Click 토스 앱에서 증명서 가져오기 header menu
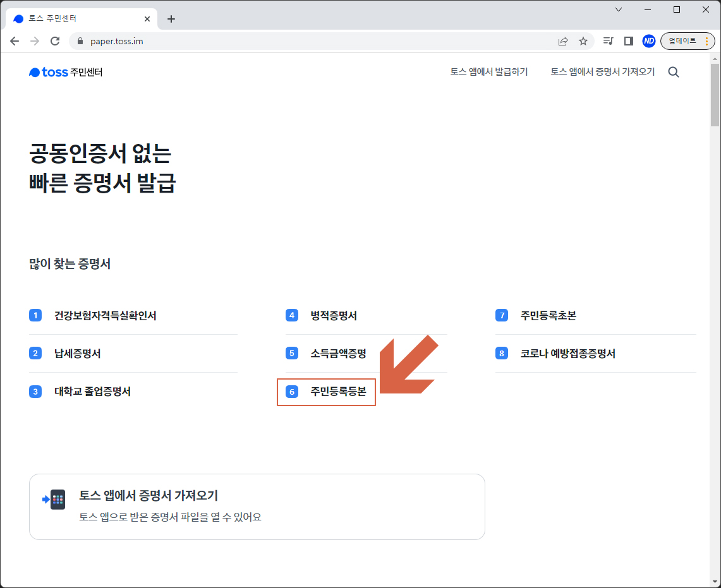This screenshot has width=721, height=588. pos(603,72)
